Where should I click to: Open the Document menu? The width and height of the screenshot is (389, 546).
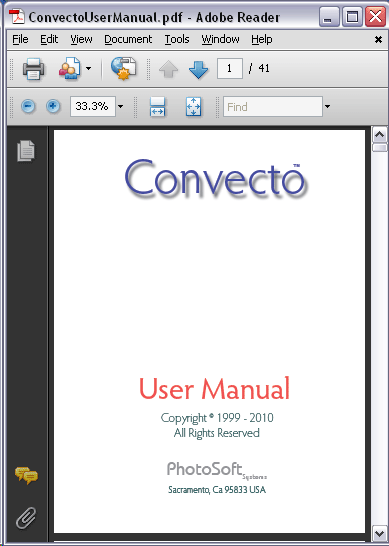pyautogui.click(x=128, y=39)
